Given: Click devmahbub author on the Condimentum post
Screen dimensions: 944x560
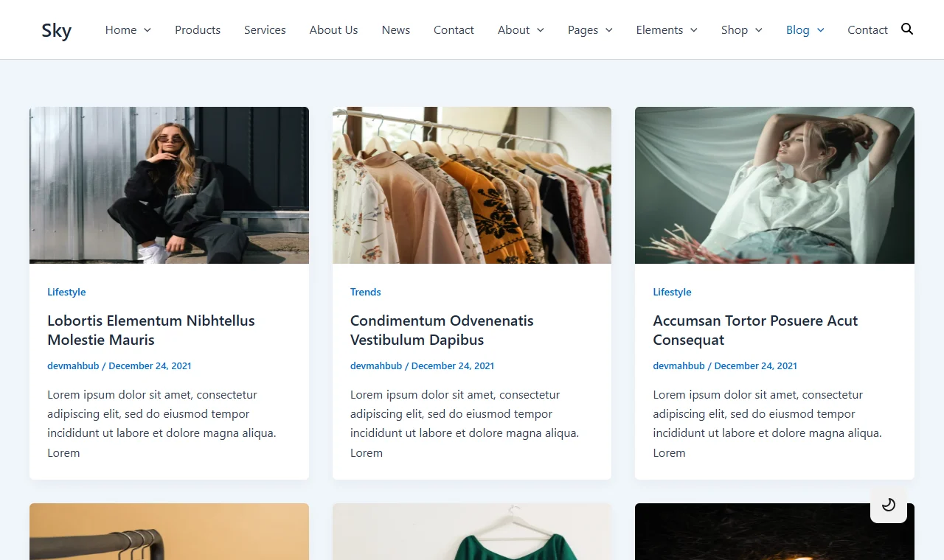Looking at the screenshot, I should point(376,365).
